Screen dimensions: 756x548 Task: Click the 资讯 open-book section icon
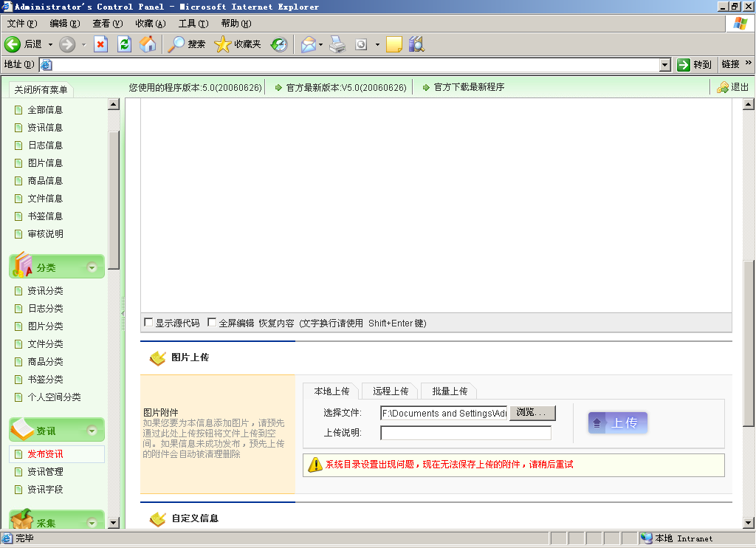(x=21, y=429)
